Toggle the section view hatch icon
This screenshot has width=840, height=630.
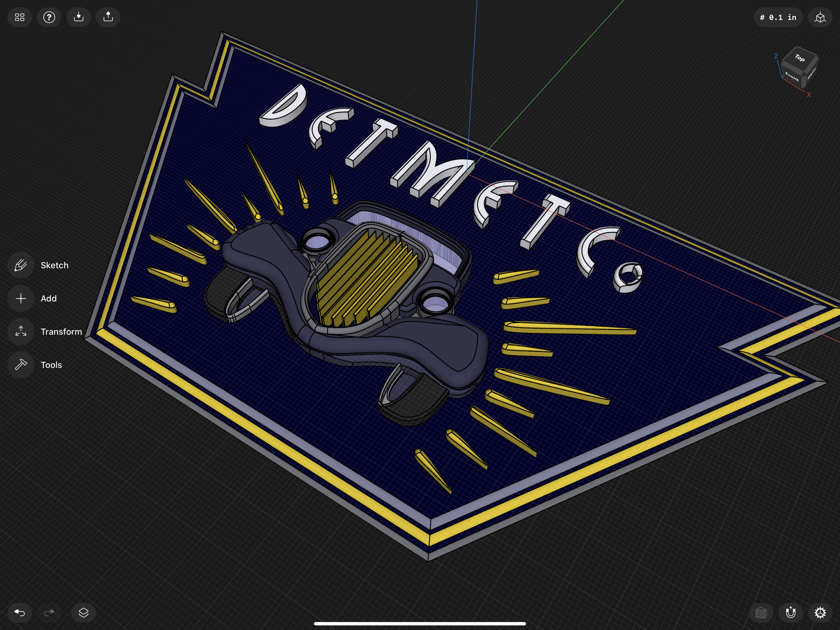761,613
